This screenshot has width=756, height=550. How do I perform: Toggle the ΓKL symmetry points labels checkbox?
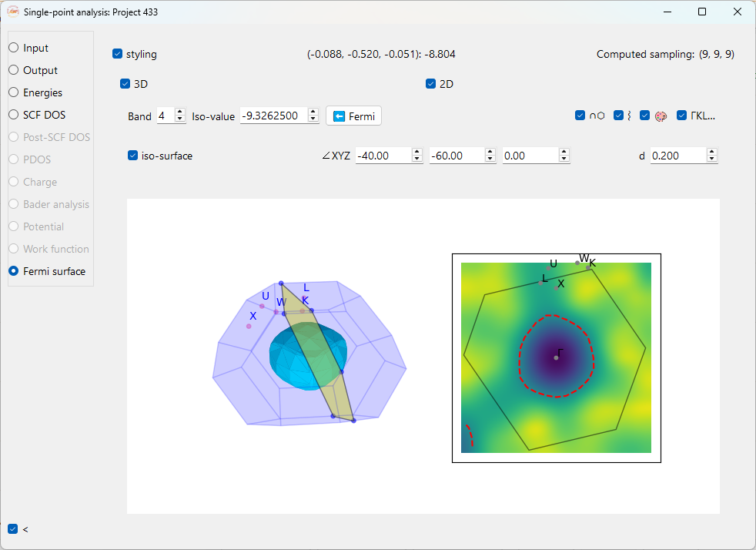pos(682,116)
